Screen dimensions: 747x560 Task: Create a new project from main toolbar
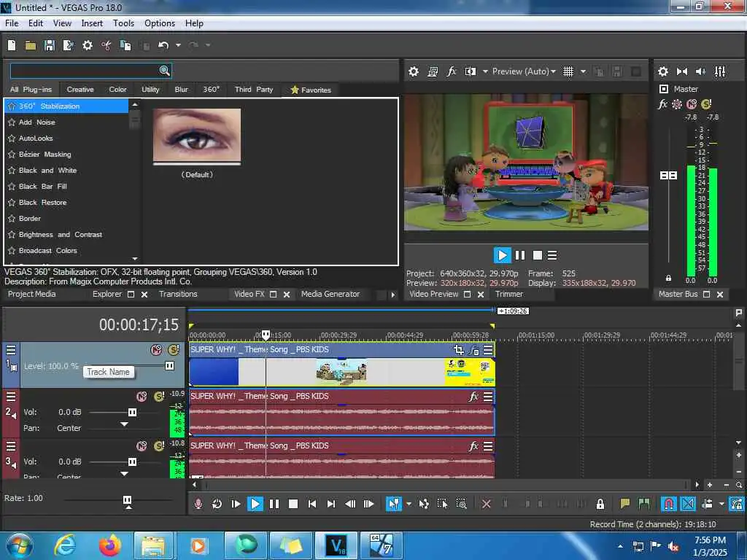(x=12, y=45)
